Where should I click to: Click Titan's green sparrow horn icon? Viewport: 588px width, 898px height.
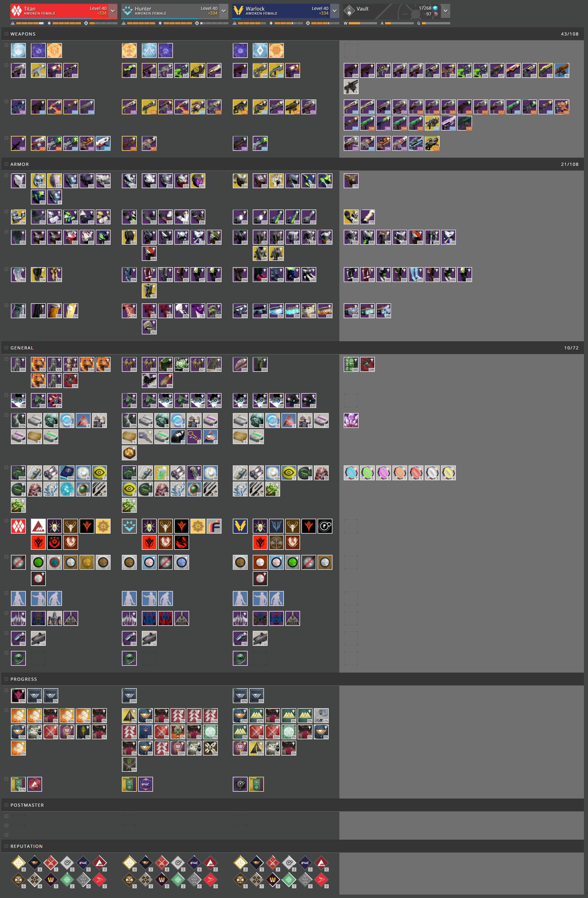(x=18, y=658)
